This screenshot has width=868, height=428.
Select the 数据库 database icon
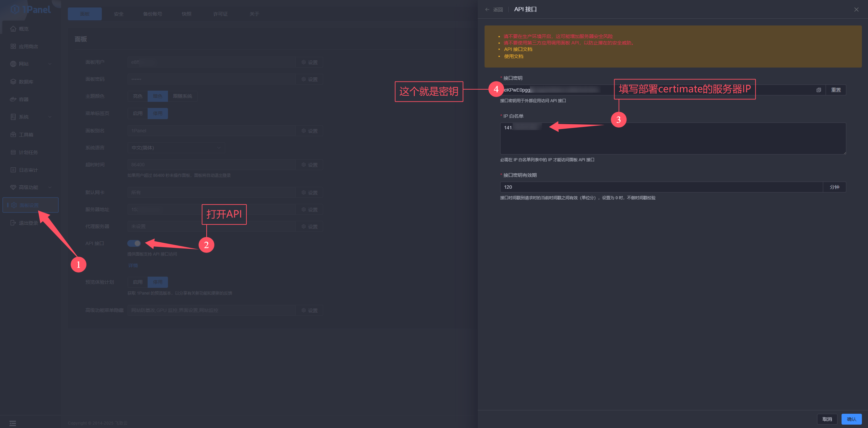[13, 82]
